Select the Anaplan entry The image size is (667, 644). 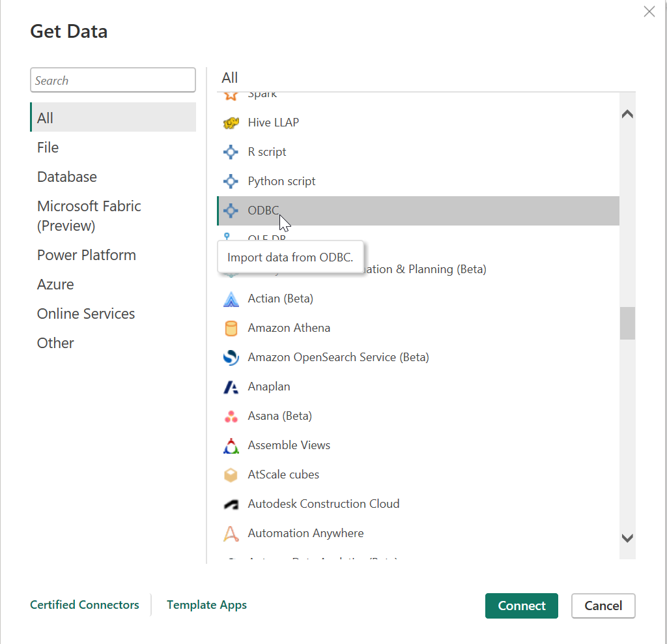pyautogui.click(x=418, y=387)
